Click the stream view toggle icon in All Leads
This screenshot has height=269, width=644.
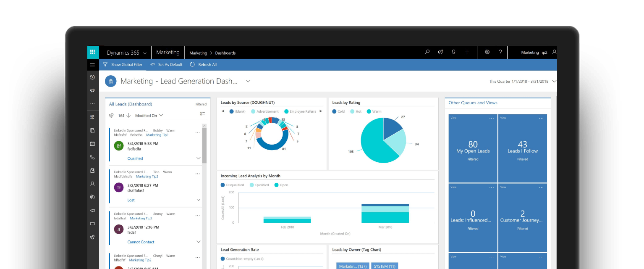(x=202, y=113)
